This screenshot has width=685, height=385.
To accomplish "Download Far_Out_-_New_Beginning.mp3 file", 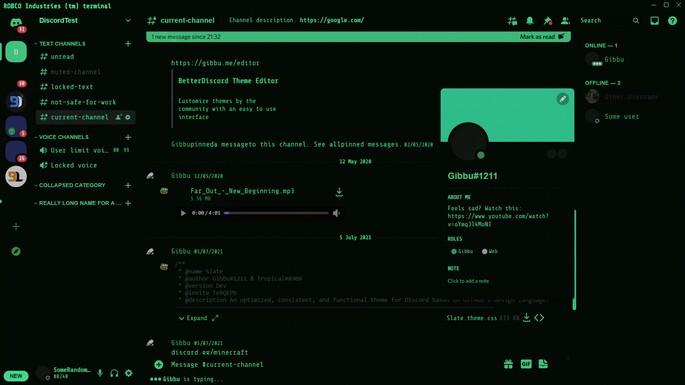I will click(x=339, y=192).
